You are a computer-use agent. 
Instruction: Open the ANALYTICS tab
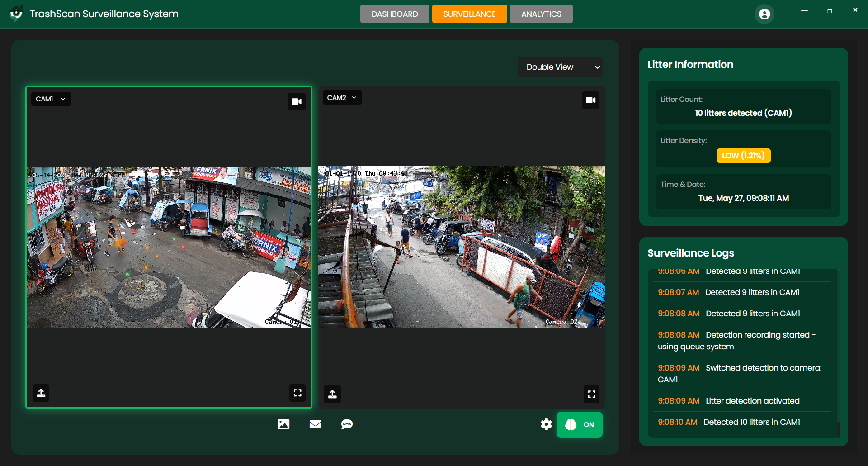[541, 14]
